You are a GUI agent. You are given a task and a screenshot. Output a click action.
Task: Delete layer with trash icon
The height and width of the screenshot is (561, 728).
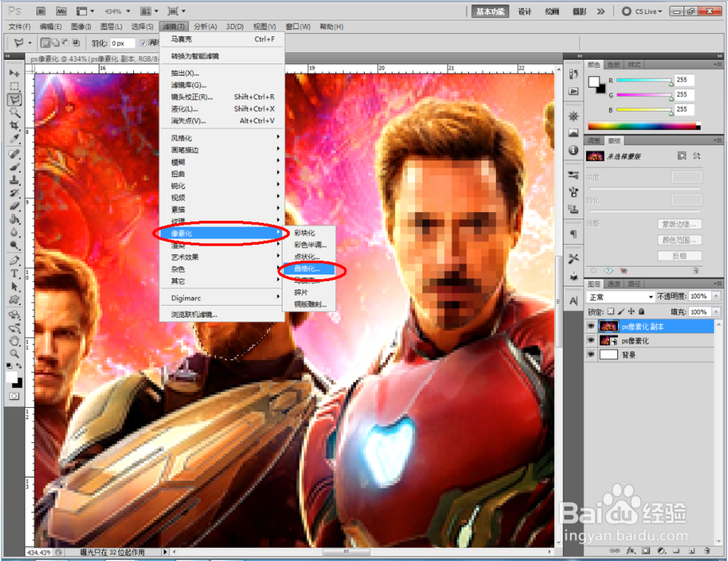(x=707, y=551)
